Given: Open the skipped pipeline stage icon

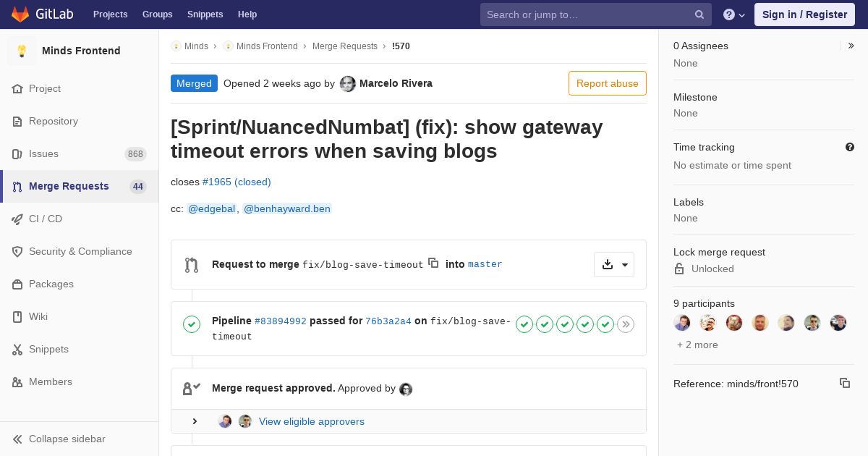Looking at the screenshot, I should tap(626, 324).
